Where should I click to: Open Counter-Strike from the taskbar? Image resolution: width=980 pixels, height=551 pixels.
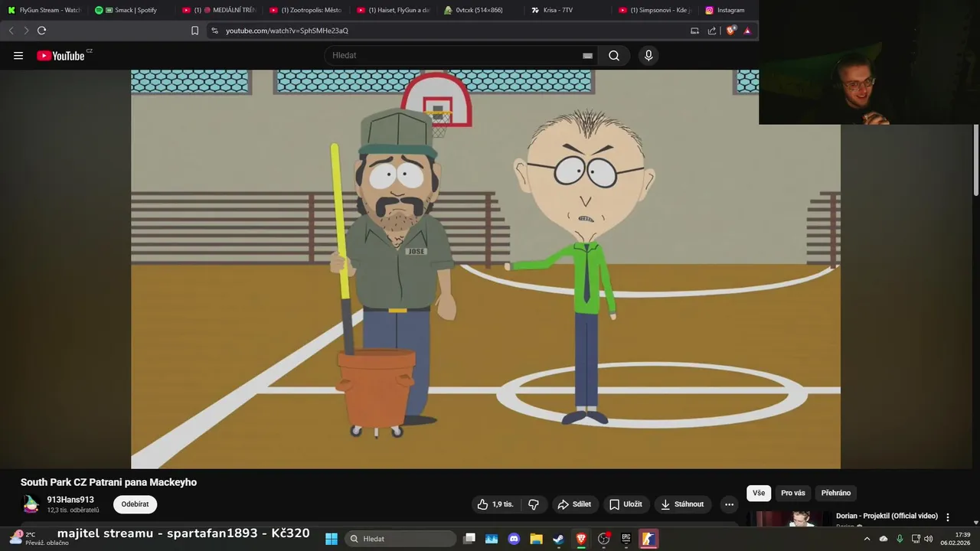648,539
